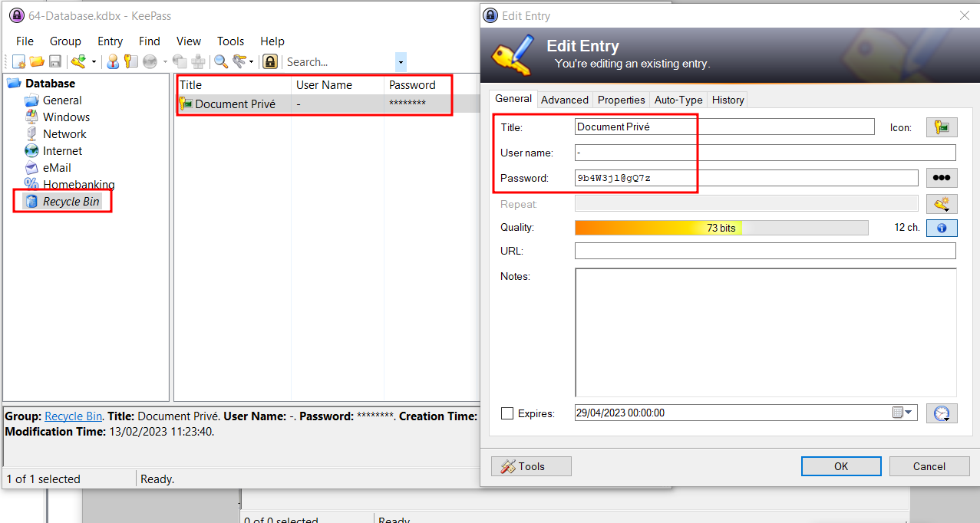This screenshot has height=523, width=980.
Task: Open a database using the folder toolbar icon
Action: (36, 61)
